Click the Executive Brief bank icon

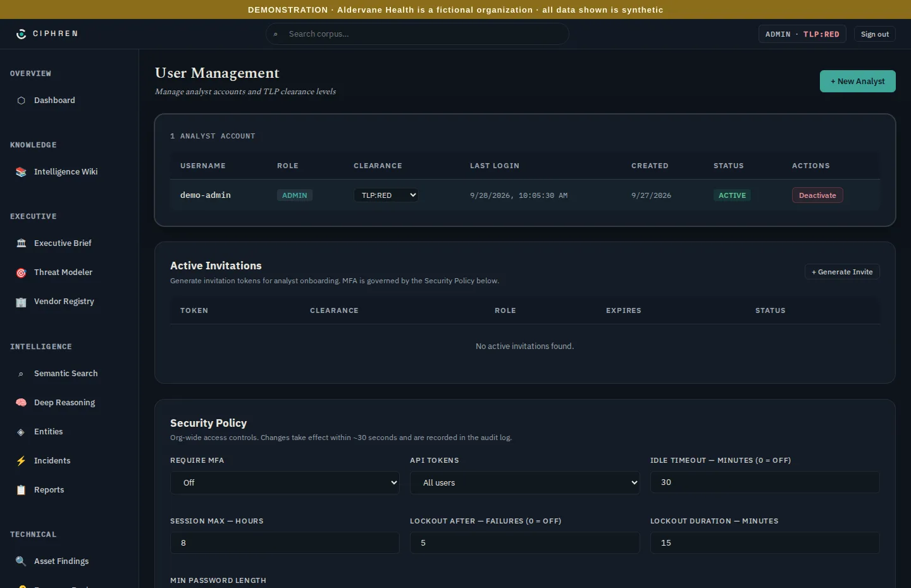click(21, 243)
